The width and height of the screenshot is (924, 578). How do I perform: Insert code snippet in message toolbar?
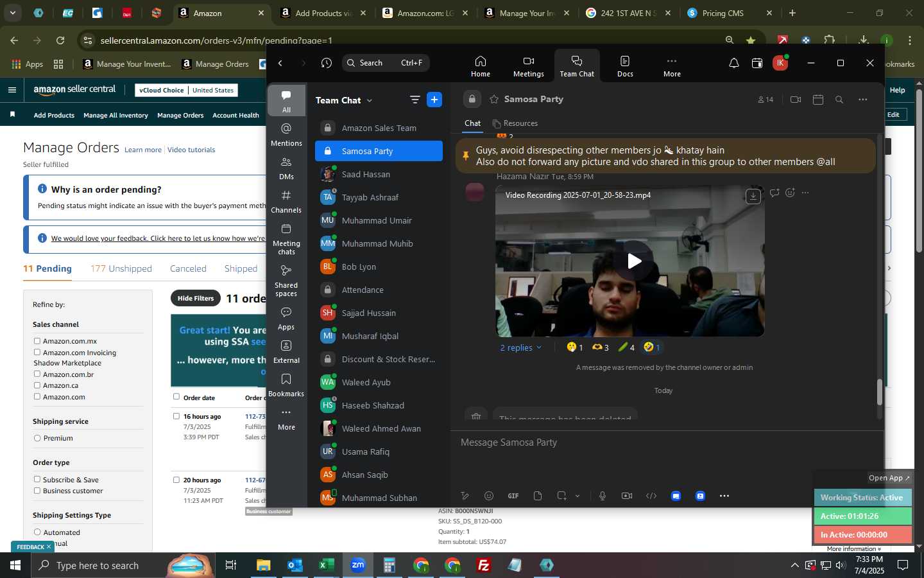point(651,496)
